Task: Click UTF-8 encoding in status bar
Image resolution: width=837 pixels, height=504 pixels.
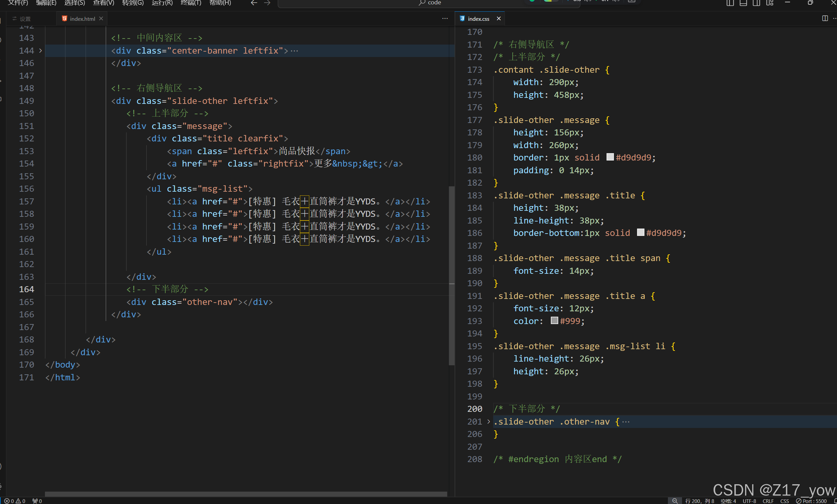Action: pyautogui.click(x=749, y=501)
